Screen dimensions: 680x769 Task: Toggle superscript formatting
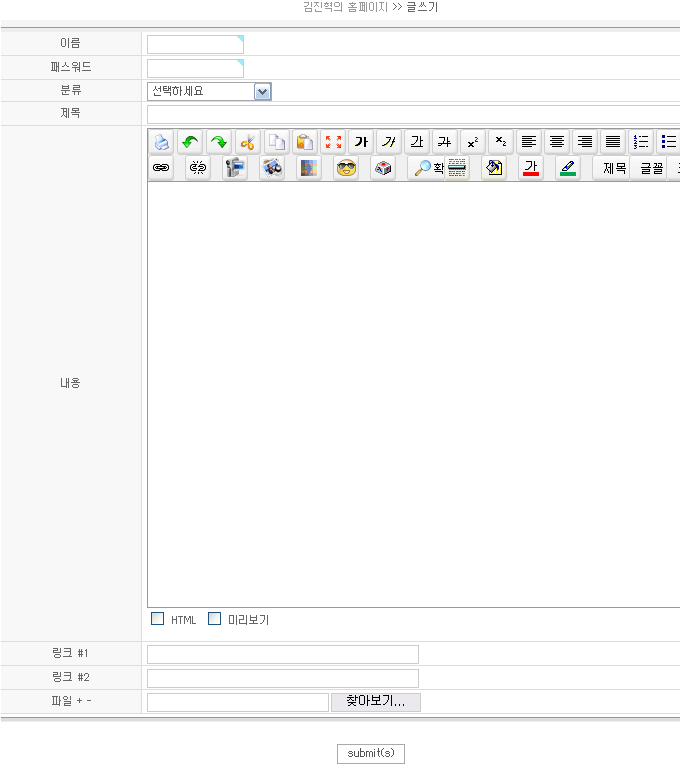click(x=473, y=142)
